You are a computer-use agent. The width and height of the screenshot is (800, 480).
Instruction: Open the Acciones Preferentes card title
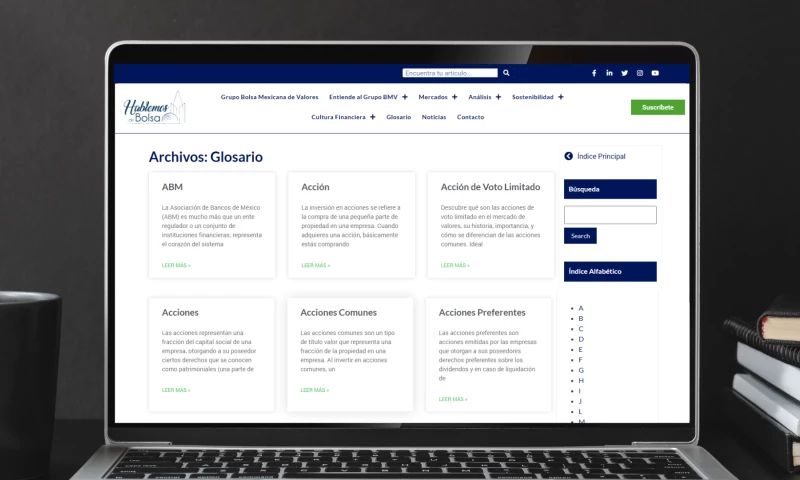482,312
